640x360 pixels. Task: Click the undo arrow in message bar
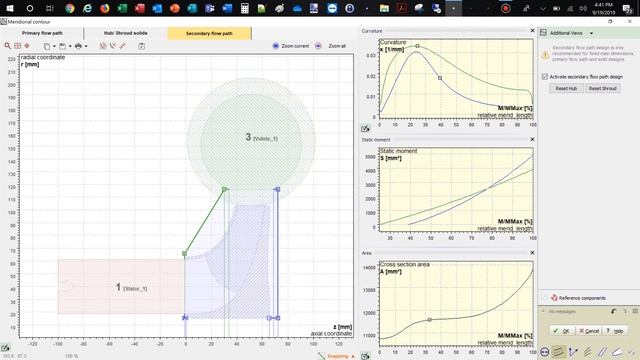[x=613, y=311]
